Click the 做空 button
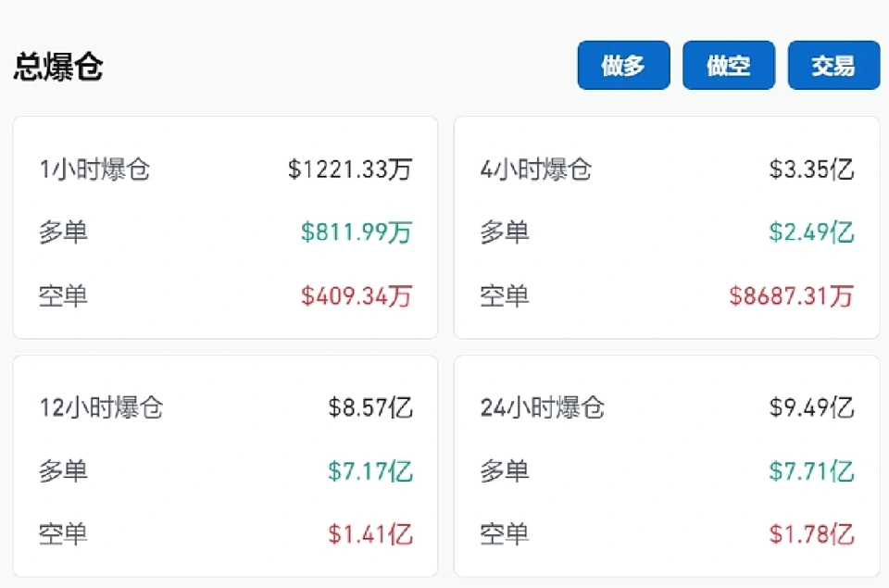 coord(729,66)
